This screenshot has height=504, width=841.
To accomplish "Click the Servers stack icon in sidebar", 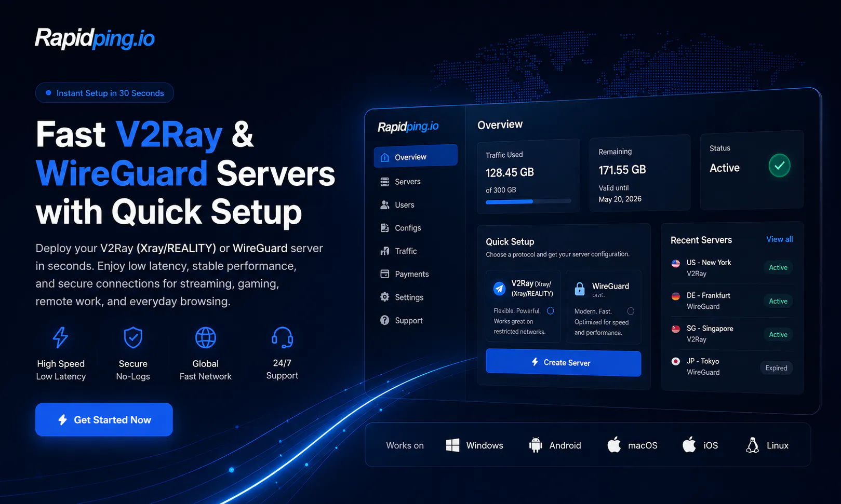I will point(385,182).
